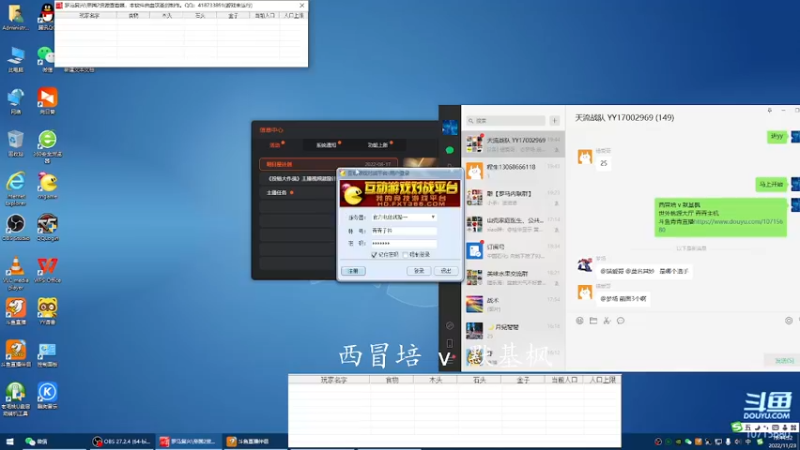Click the gold column header in bottom table
This screenshot has height=450, width=800.
(x=523, y=380)
